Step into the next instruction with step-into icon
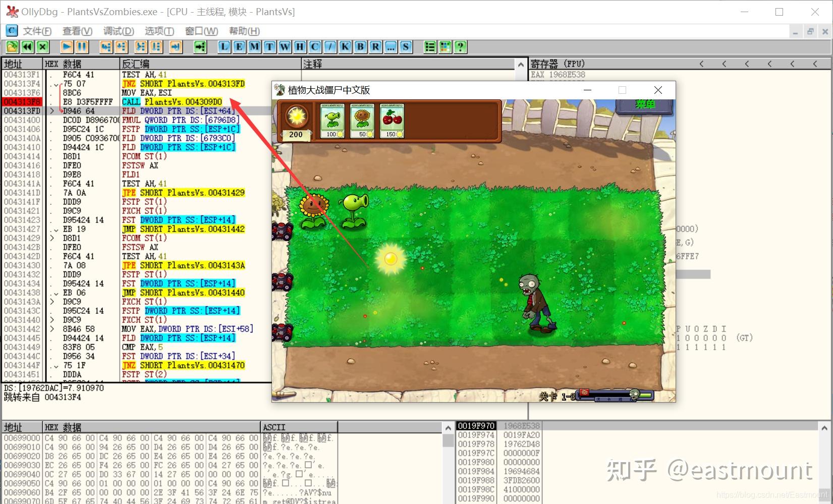833x504 pixels. 105,46
